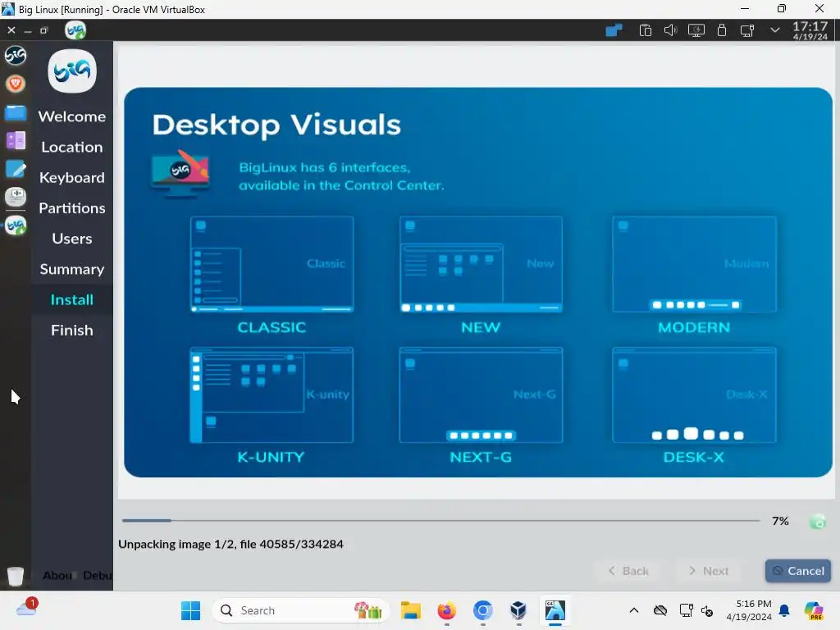Click the Next button

[x=708, y=571]
